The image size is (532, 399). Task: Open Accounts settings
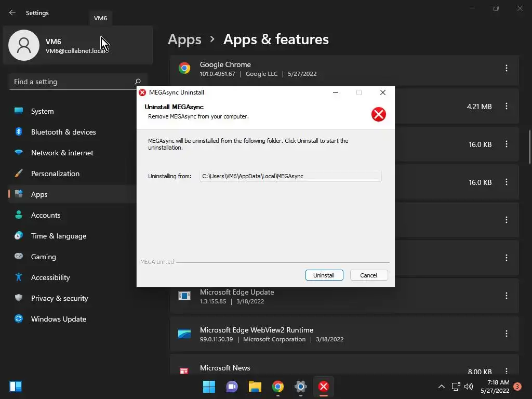[72, 215]
